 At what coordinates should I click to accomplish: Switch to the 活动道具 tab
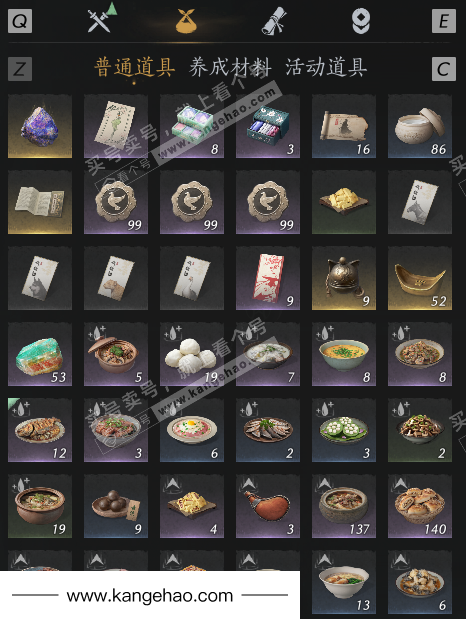click(326, 67)
